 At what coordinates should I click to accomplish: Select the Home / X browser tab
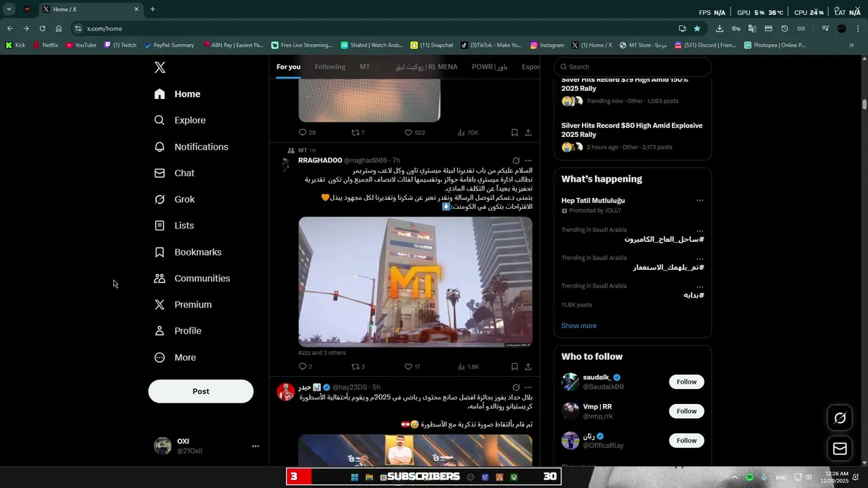point(90,9)
